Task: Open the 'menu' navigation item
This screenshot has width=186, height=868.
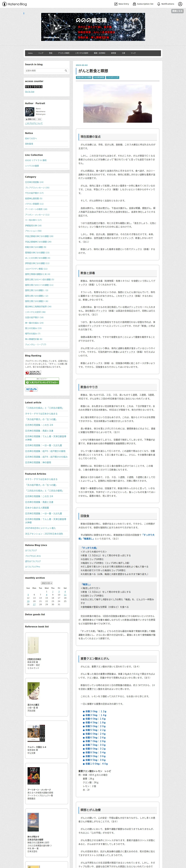Action: (30, 53)
